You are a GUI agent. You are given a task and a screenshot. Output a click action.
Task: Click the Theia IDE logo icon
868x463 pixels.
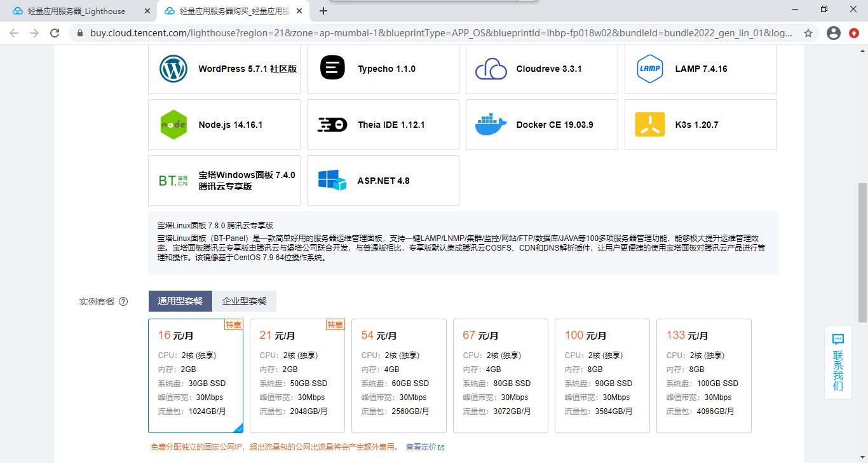tap(332, 125)
